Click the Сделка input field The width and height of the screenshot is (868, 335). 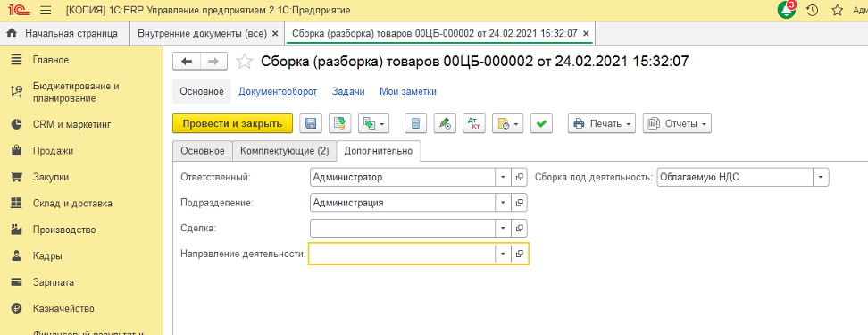click(403, 228)
